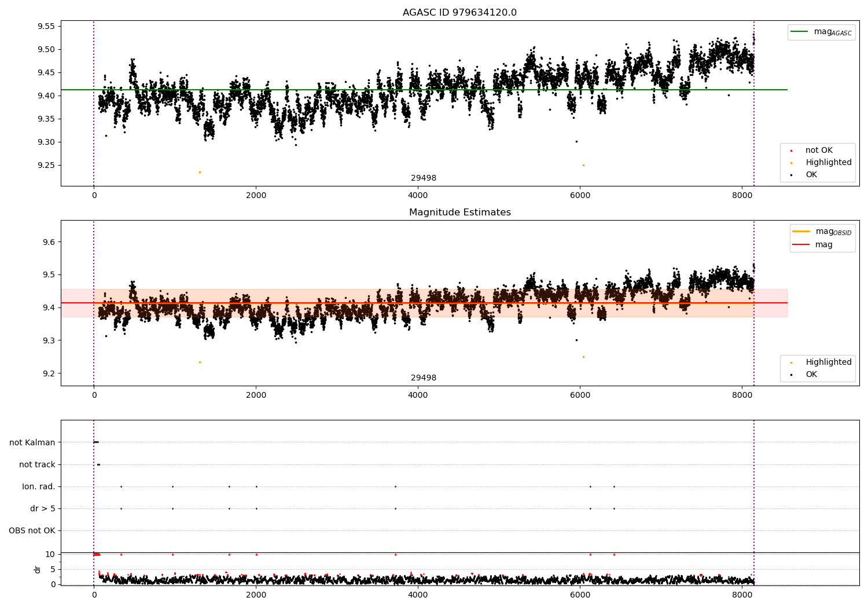Click the 'Ion. rad.' marker near x=3700
868x608 pixels.
point(395,486)
